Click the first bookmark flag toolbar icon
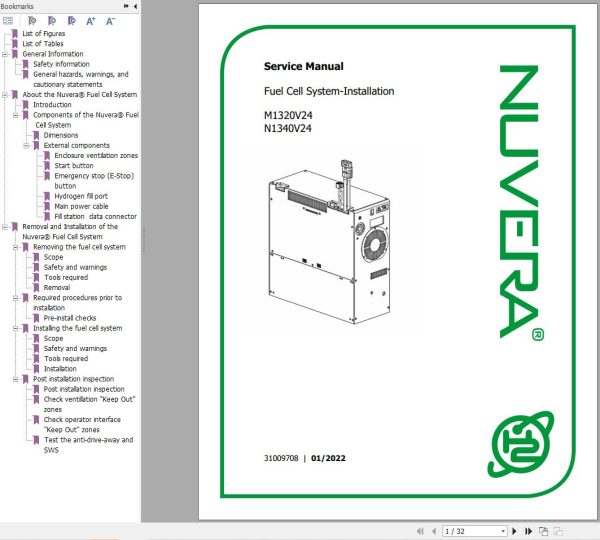The width and height of the screenshot is (600, 540). 32,21
